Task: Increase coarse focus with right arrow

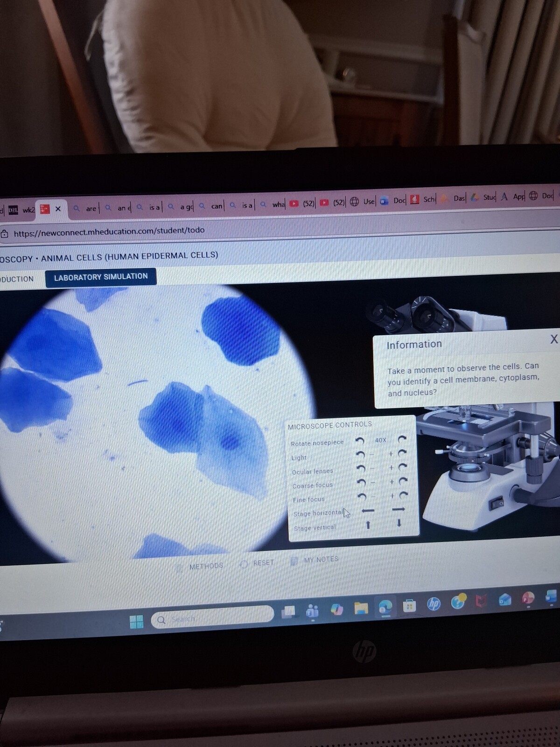Action: pyautogui.click(x=403, y=480)
